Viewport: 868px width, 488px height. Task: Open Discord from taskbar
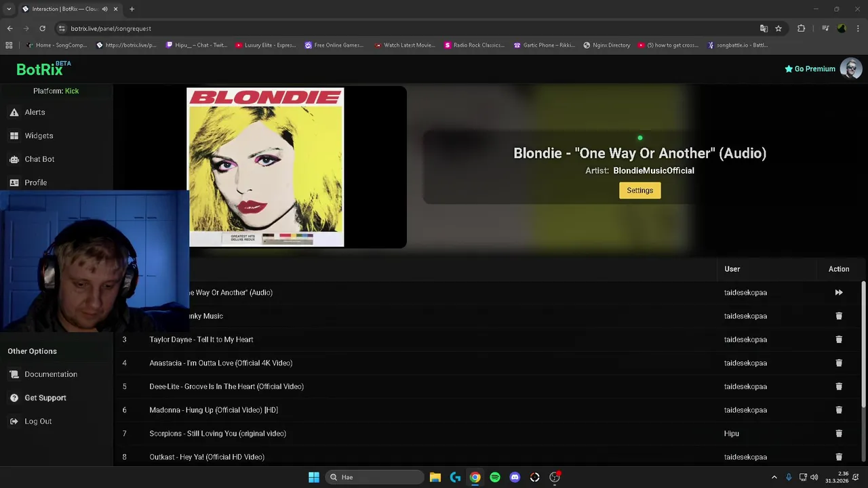[x=515, y=477]
